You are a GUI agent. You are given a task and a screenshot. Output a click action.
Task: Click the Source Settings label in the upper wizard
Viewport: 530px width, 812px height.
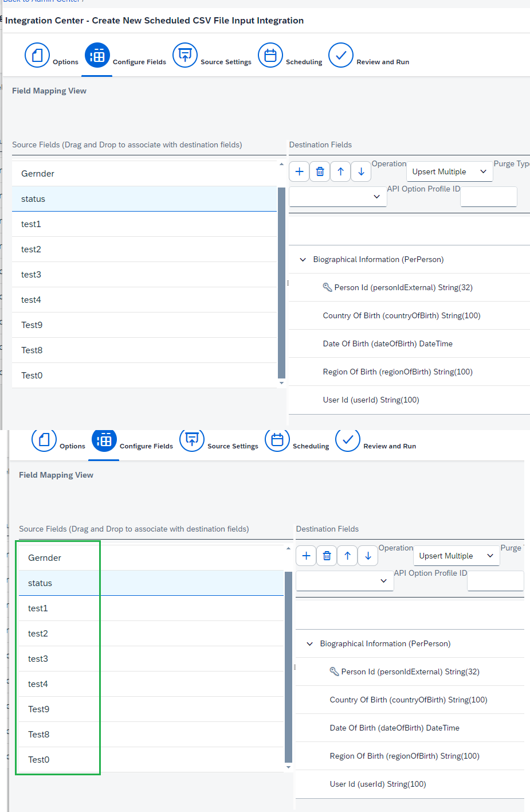tap(226, 62)
